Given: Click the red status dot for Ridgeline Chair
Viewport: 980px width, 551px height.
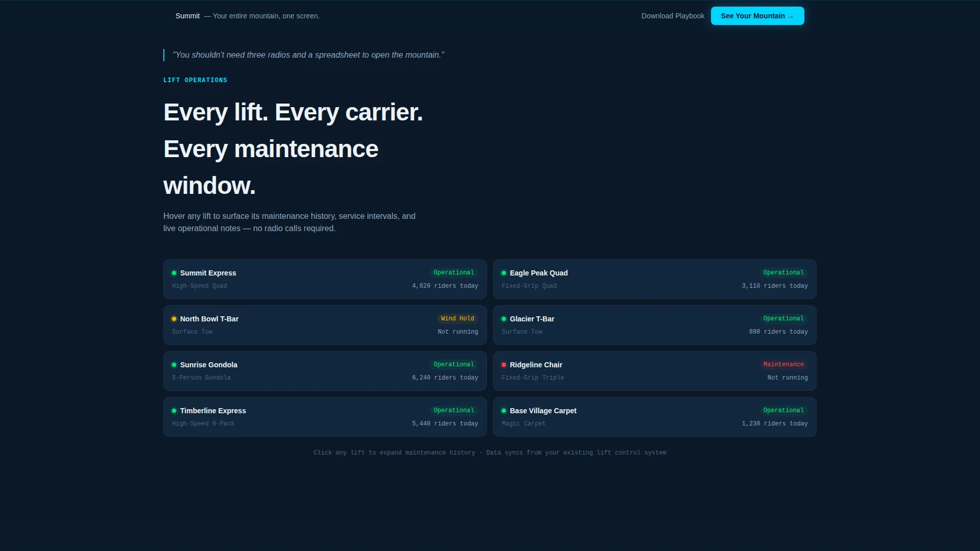Looking at the screenshot, I should coord(504,365).
